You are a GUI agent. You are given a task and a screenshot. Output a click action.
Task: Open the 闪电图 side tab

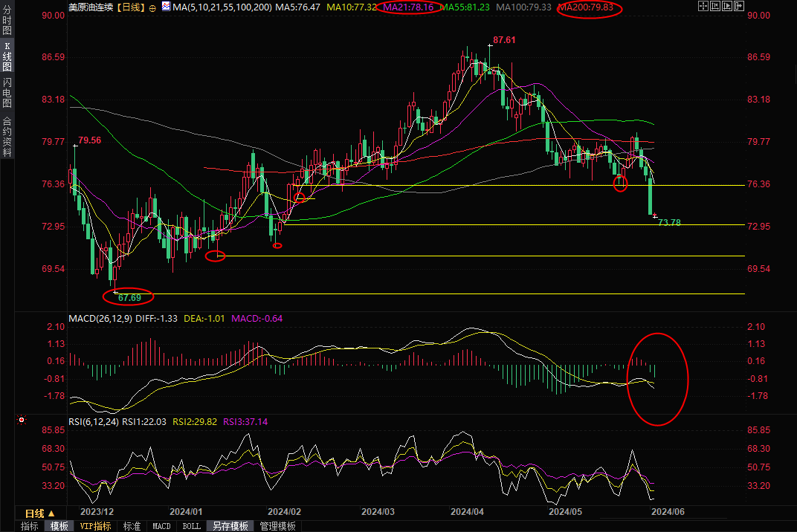pyautogui.click(x=7, y=92)
